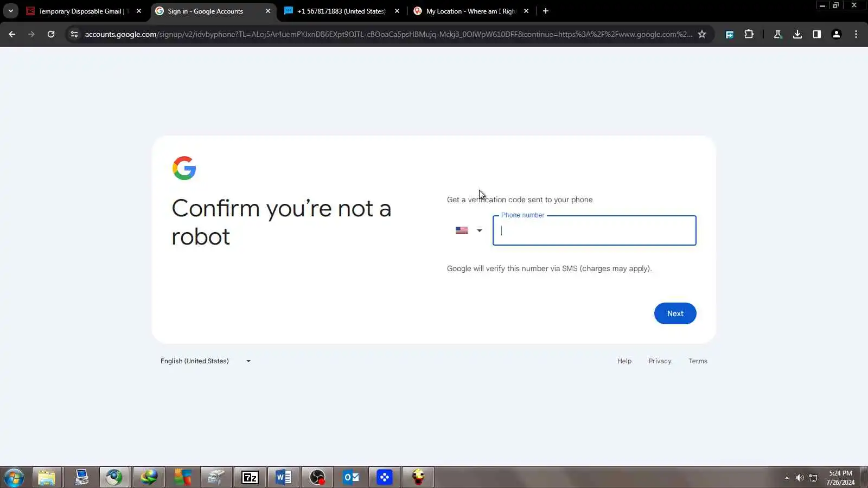Open the Terms link
The width and height of the screenshot is (868, 488).
(x=698, y=361)
